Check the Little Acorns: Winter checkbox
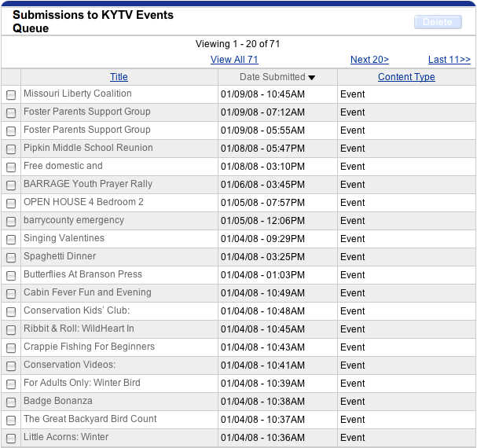This screenshot has width=477, height=448. 11,439
